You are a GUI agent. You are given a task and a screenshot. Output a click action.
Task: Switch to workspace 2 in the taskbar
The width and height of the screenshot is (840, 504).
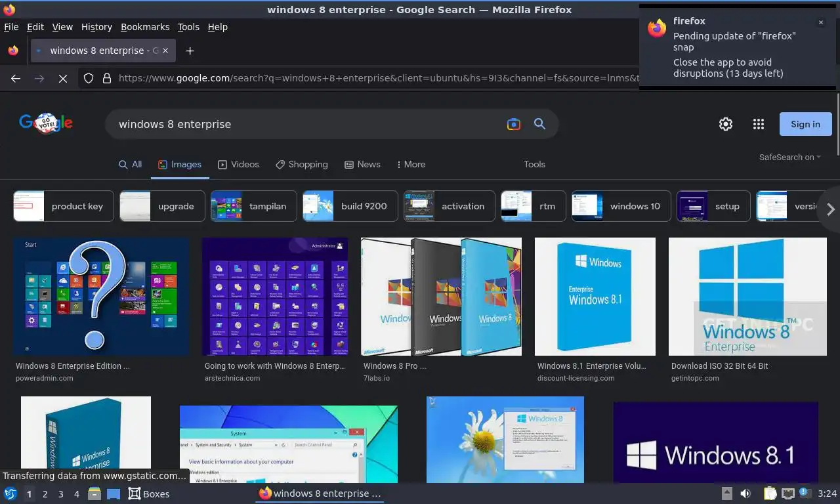pyautogui.click(x=45, y=494)
